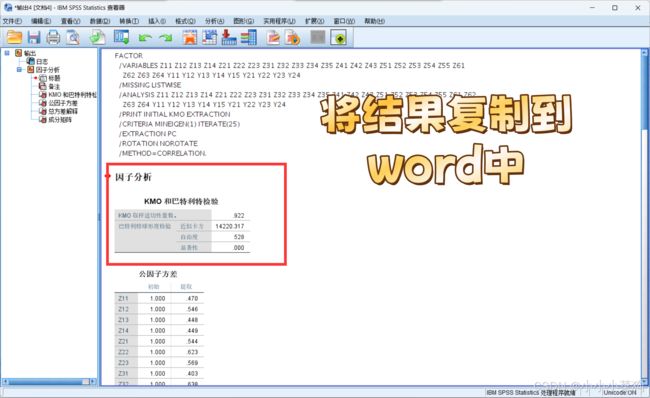Collapse the 输出 root node in the outline
This screenshot has width=650, height=398.
click(7, 53)
